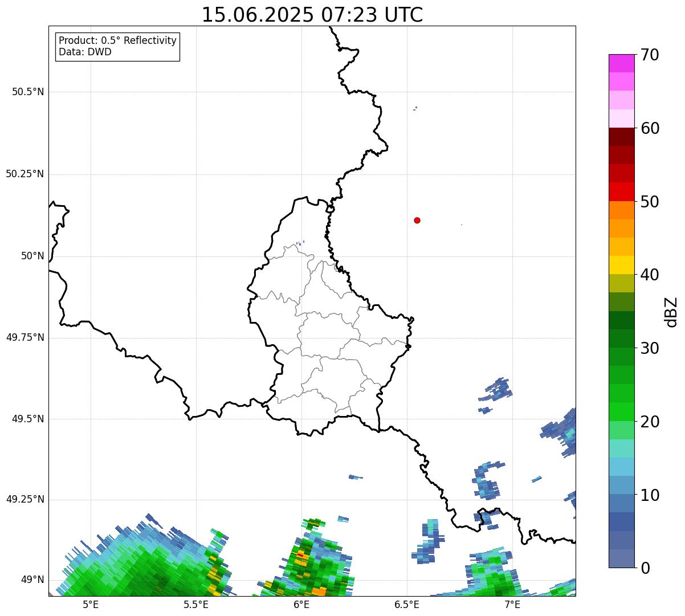Click the 6.5°E longitude label
The image size is (685, 616).
coord(407,605)
